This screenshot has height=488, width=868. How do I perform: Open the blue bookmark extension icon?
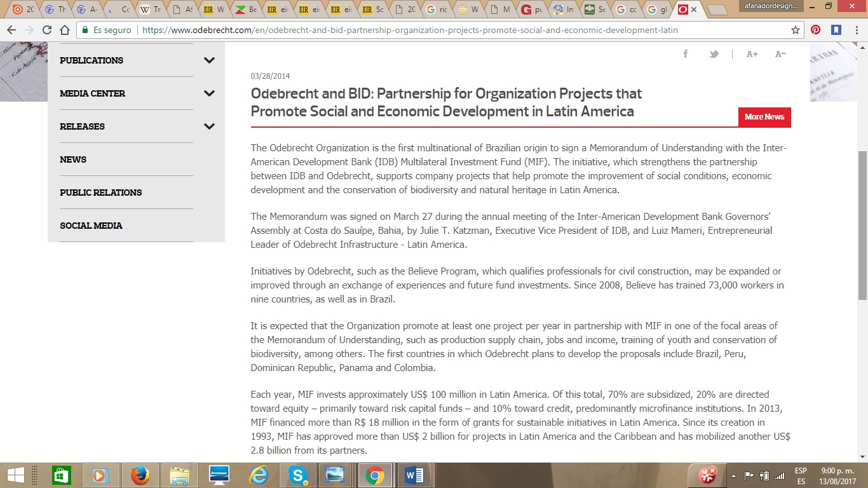coord(836,30)
